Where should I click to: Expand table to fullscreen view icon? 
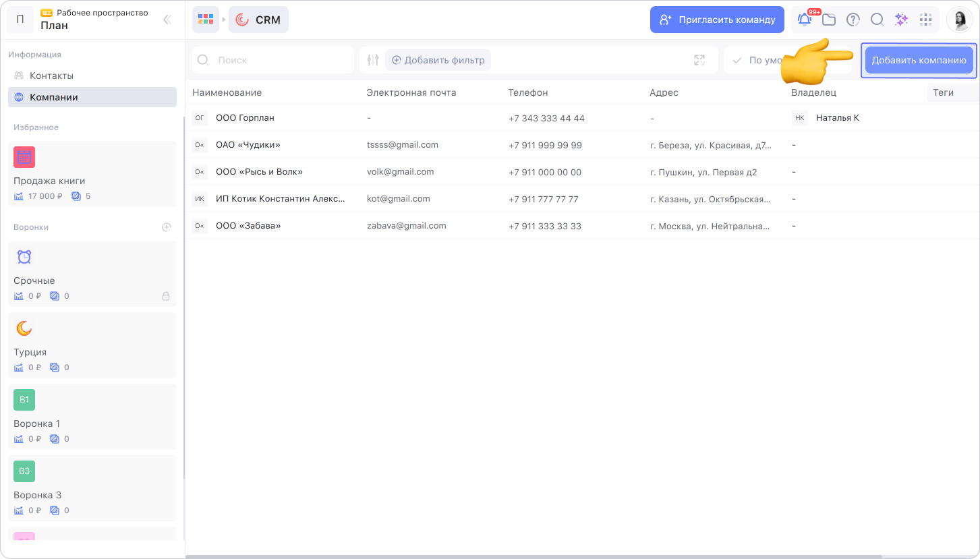point(699,60)
